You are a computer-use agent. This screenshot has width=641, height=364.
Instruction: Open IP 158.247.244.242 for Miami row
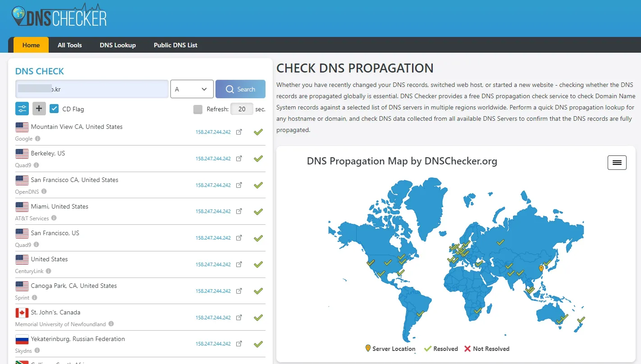tap(213, 211)
